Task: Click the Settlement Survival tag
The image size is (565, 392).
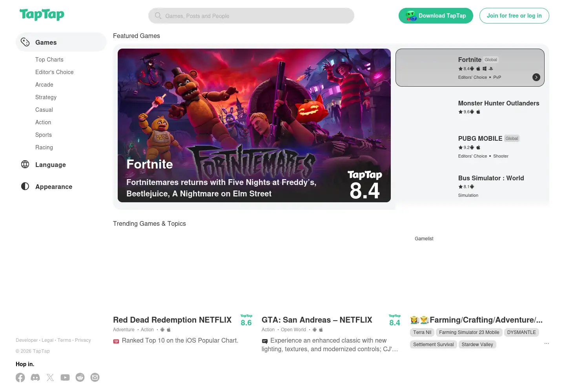Action: 434,345
